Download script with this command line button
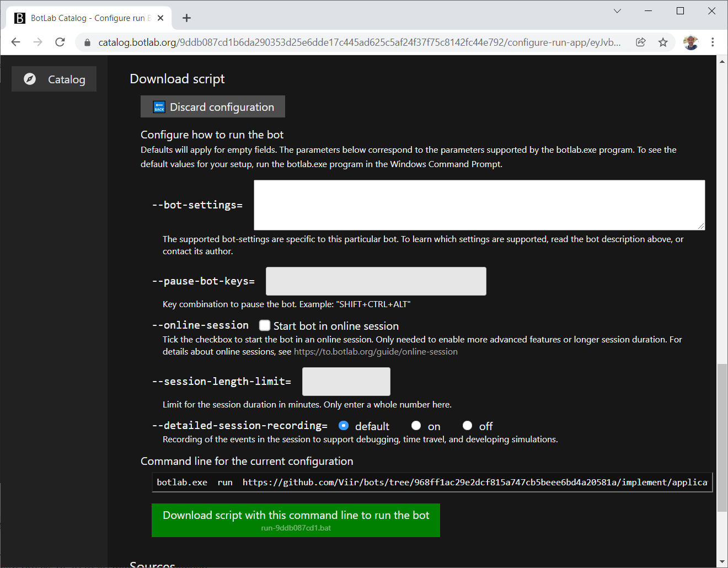The height and width of the screenshot is (568, 728). pos(296,520)
